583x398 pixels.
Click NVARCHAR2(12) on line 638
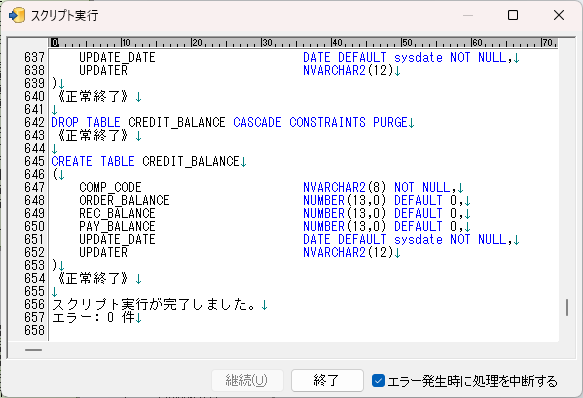tap(348, 70)
